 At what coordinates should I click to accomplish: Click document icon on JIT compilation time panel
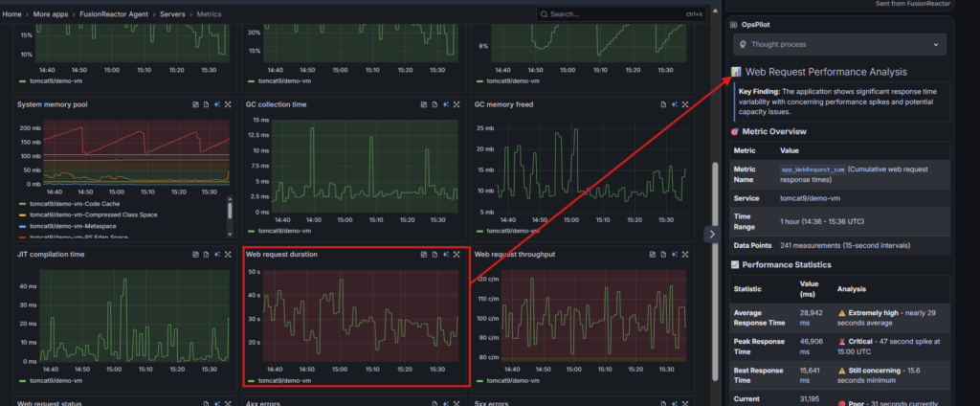207,255
